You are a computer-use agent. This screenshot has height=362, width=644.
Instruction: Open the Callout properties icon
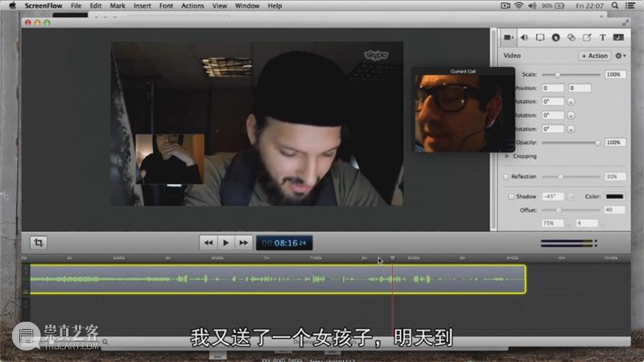coord(555,38)
